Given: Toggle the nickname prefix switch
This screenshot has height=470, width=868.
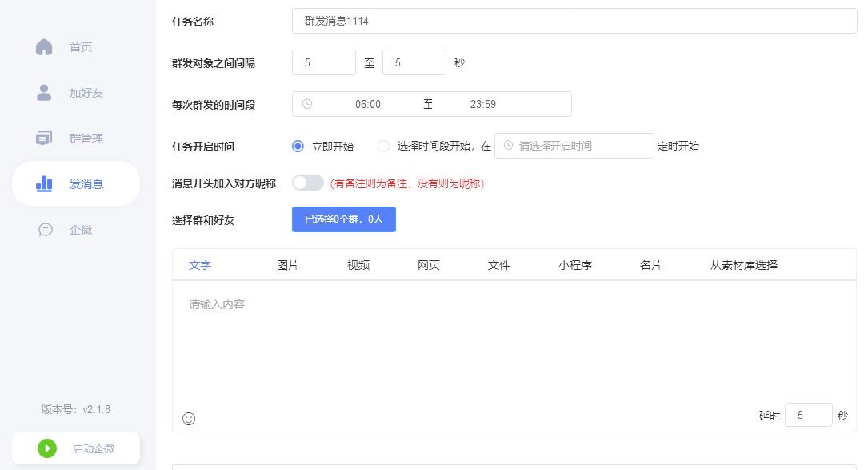Looking at the screenshot, I should coord(307,183).
